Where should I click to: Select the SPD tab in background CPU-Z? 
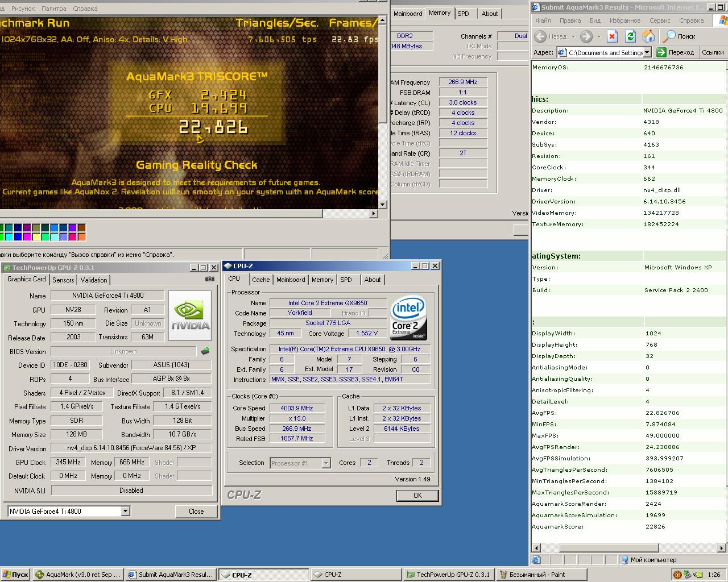pyautogui.click(x=464, y=14)
